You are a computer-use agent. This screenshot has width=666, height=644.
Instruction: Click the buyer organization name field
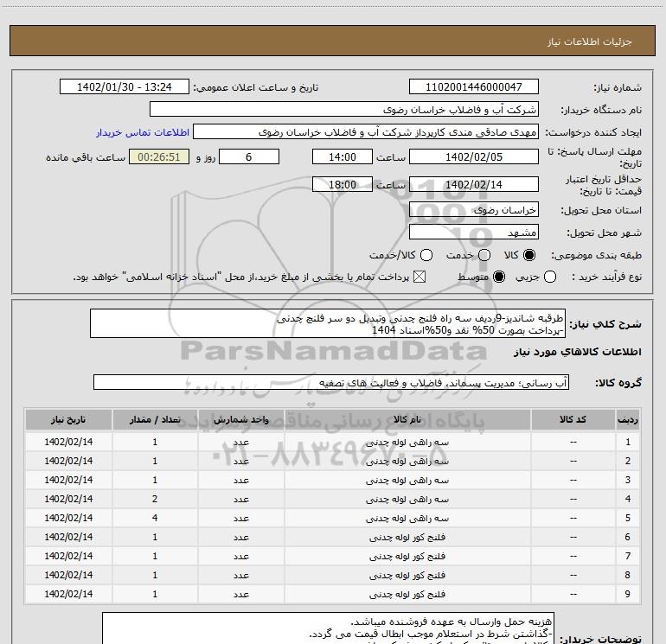tap(344, 109)
